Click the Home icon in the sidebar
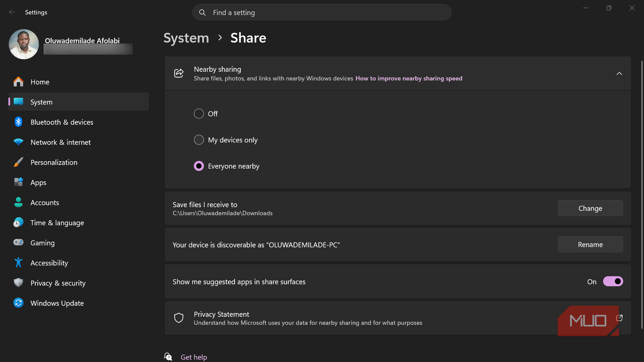Screen dimensions: 644x362 tap(18, 82)
